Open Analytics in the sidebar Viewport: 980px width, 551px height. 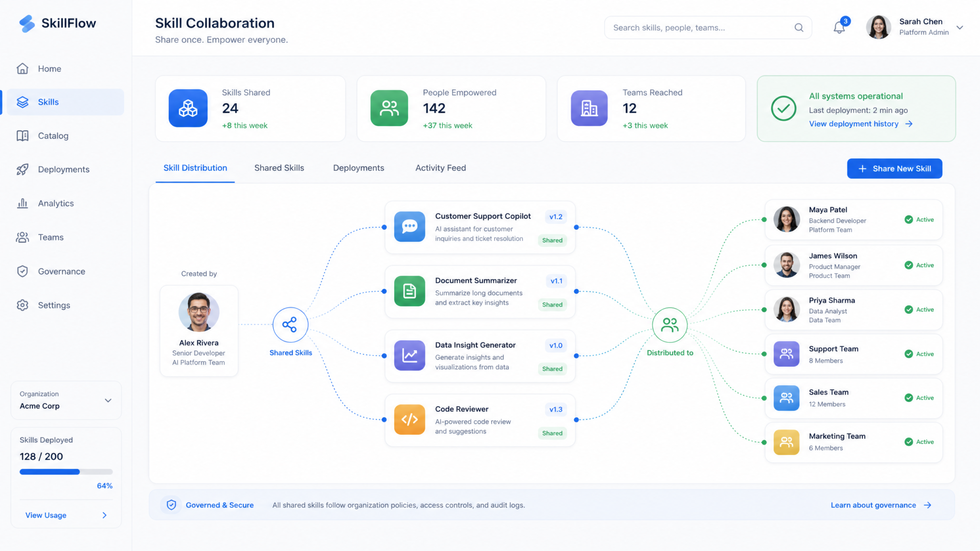click(66, 203)
